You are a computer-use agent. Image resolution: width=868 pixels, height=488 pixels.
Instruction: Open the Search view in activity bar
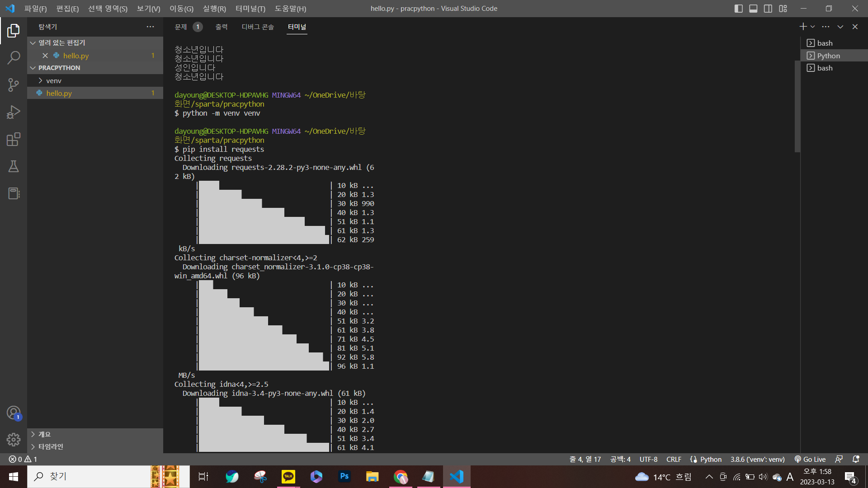click(x=14, y=58)
